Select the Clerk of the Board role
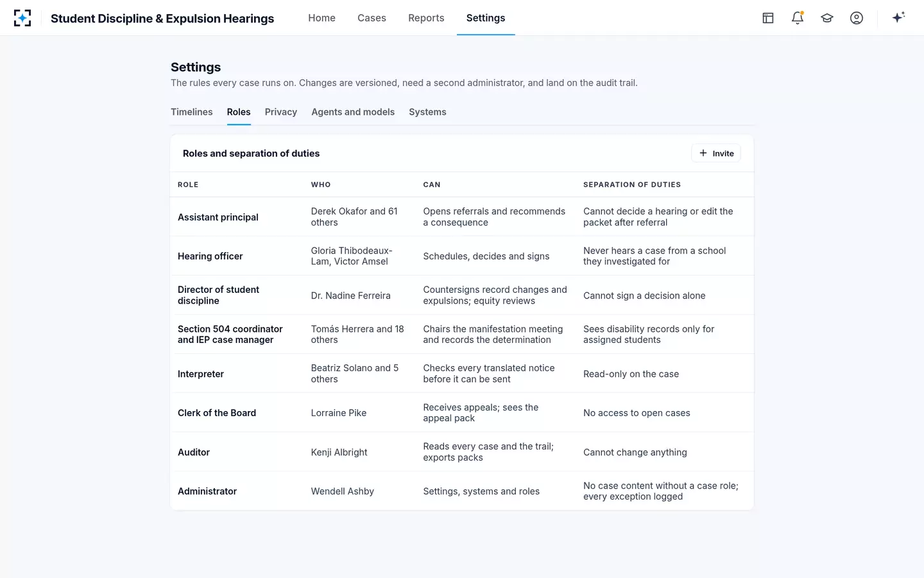 (x=217, y=413)
